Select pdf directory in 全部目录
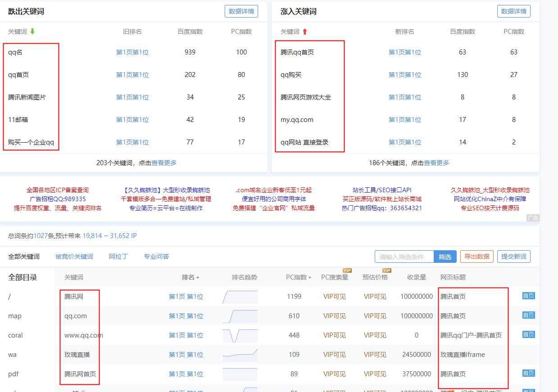The height and width of the screenshot is (392, 558). [14, 374]
